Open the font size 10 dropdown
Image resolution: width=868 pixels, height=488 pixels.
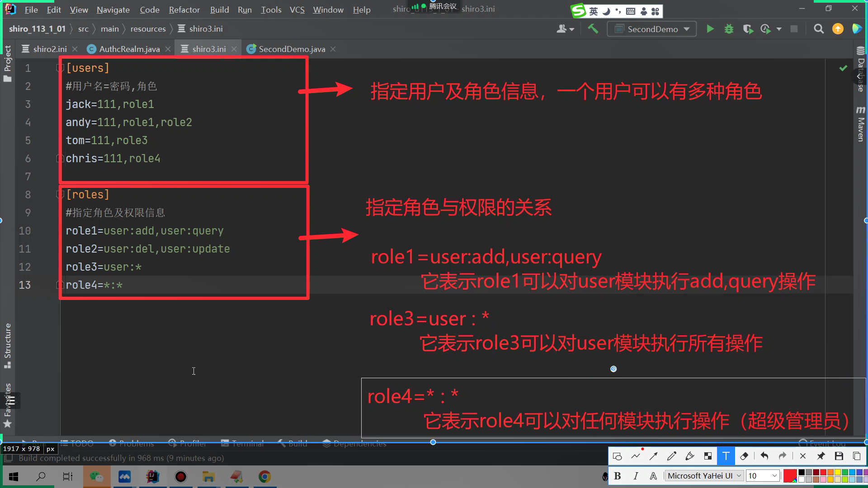(763, 476)
